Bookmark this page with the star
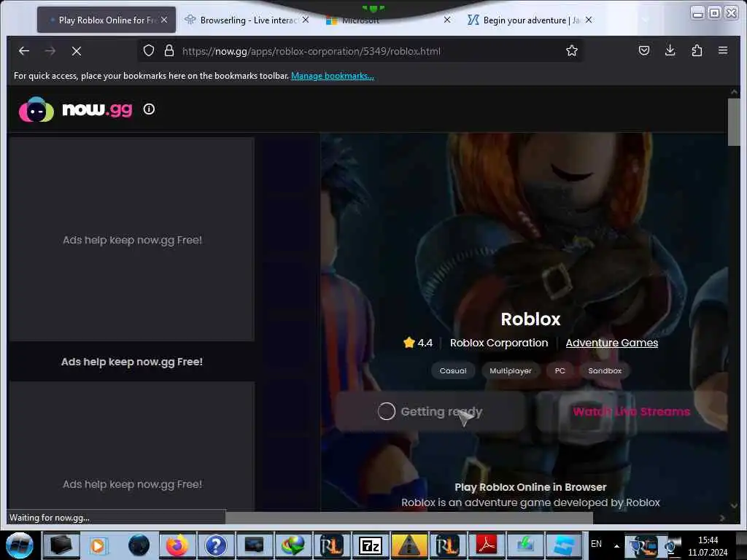This screenshot has width=747, height=560. (x=572, y=50)
